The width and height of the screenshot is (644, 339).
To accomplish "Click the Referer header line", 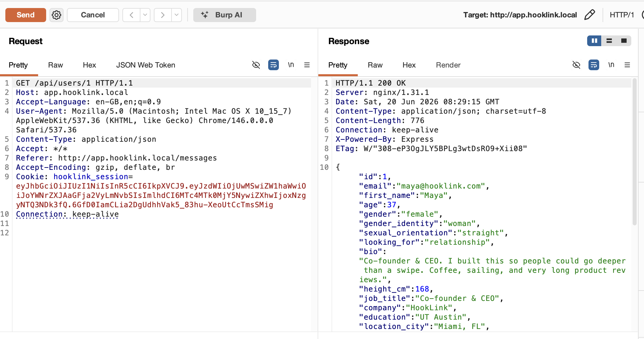I will pyautogui.click(x=116, y=158).
